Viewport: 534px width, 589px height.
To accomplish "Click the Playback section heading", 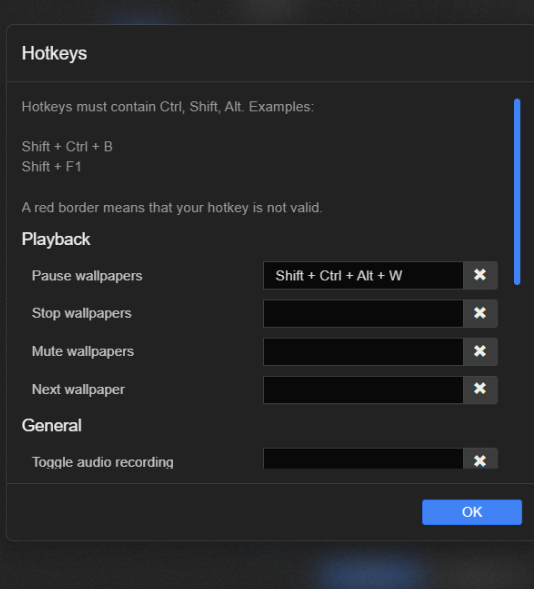I will tap(56, 239).
